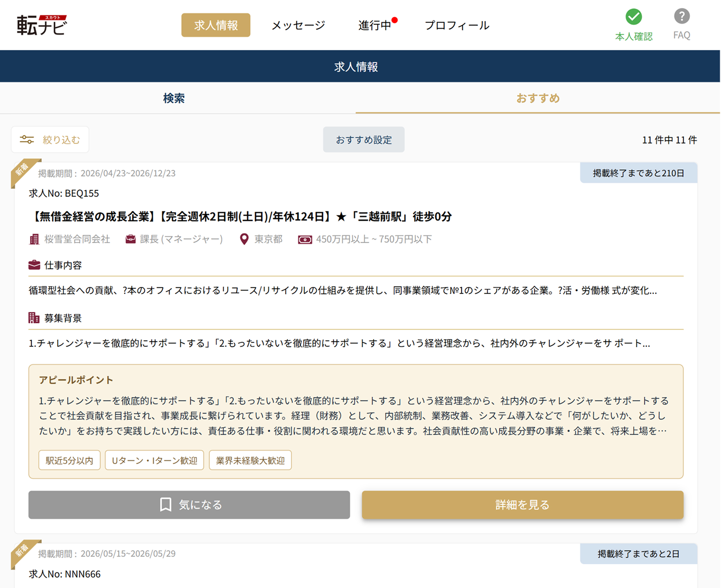Click the 掲載終了まであと2日 badge
The width and height of the screenshot is (721, 588).
tap(639, 554)
